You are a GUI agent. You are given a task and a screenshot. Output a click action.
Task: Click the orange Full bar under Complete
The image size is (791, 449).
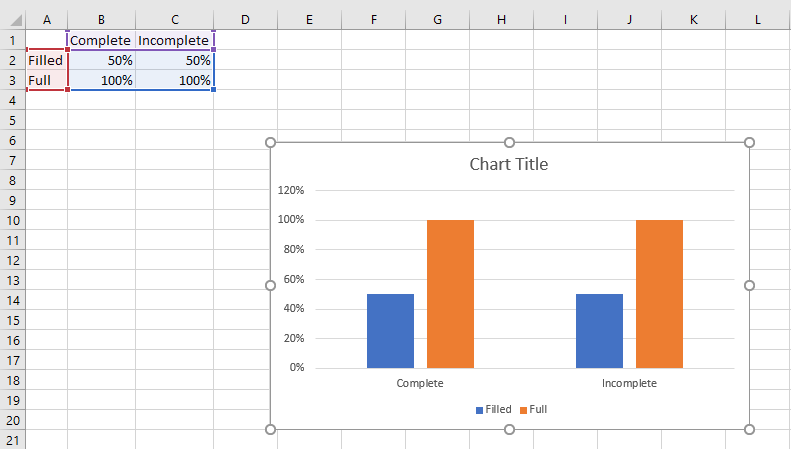coord(450,294)
